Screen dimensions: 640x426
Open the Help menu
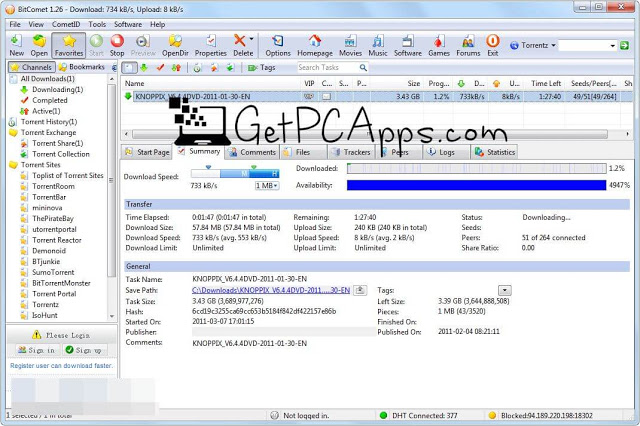pyautogui.click(x=157, y=24)
